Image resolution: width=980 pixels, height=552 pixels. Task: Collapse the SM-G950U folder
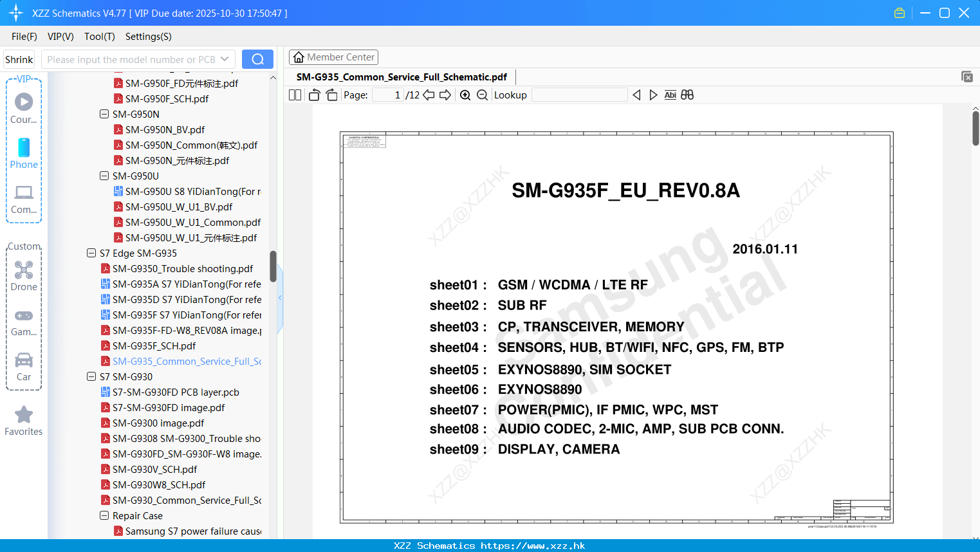pyautogui.click(x=104, y=176)
